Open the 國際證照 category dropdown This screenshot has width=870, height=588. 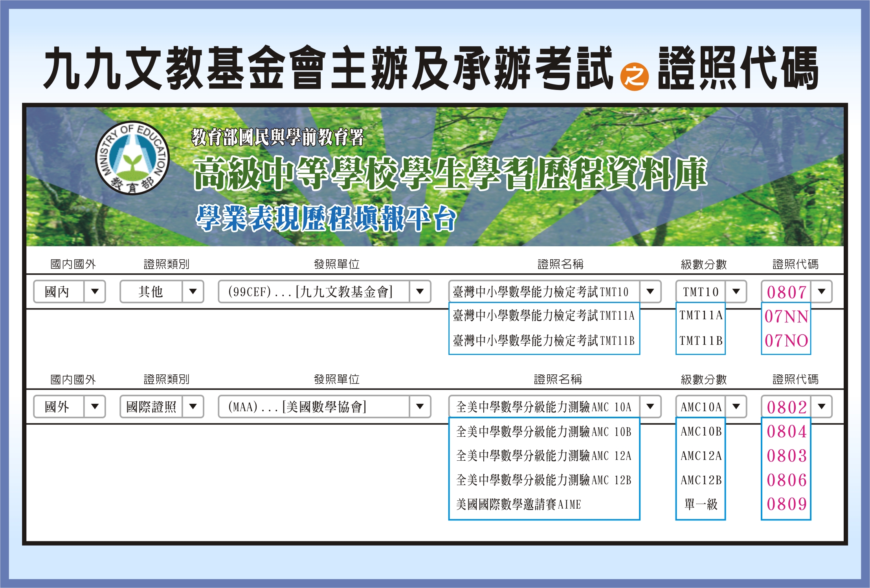(162, 407)
